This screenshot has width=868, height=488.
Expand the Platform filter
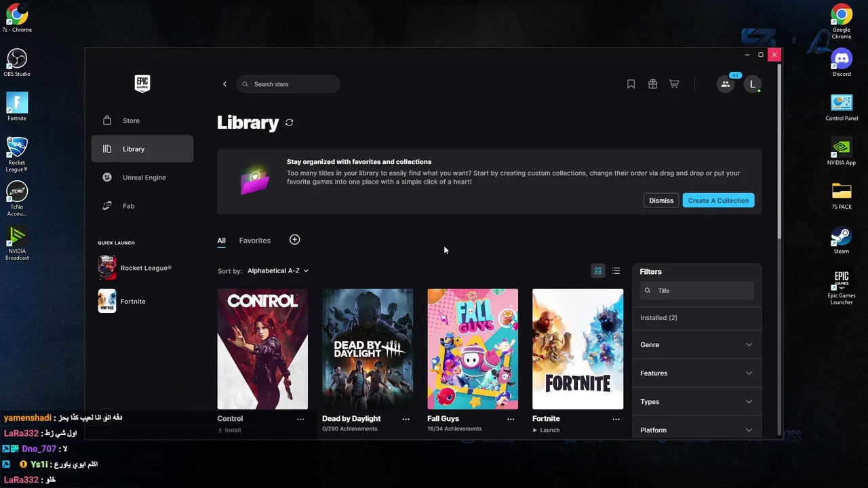[x=696, y=430]
